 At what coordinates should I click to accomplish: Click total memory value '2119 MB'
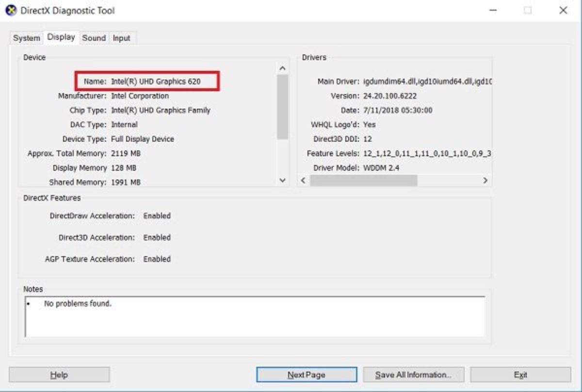coord(126,153)
